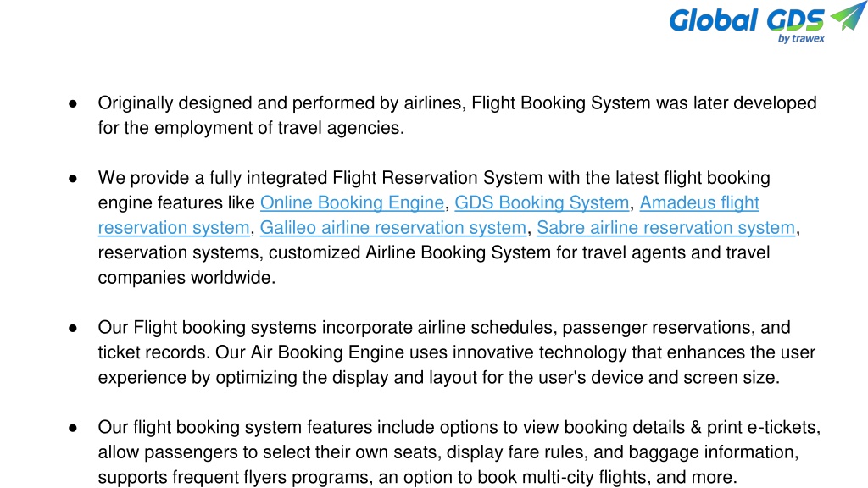Click the 'Amadeus flight' hyperlink text
The height and width of the screenshot is (488, 868).
[x=699, y=203]
